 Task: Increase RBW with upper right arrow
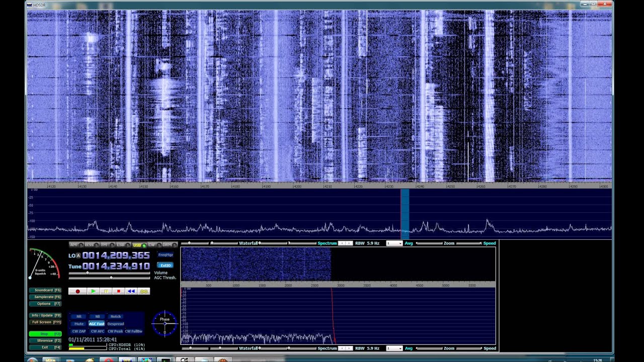349,243
